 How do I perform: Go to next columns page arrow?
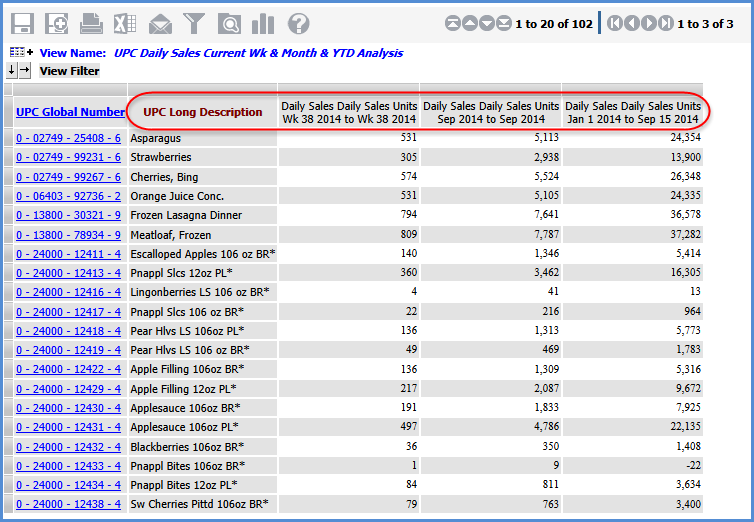coord(649,24)
